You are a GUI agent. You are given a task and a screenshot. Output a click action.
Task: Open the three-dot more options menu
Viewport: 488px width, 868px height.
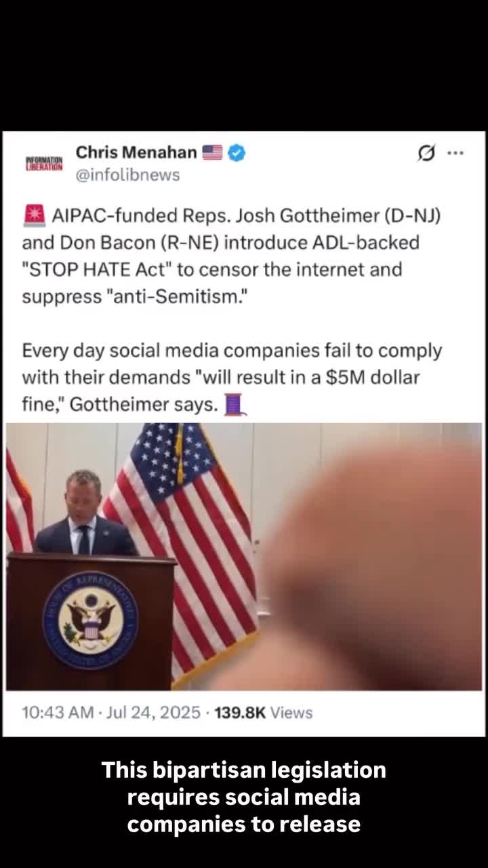455,153
